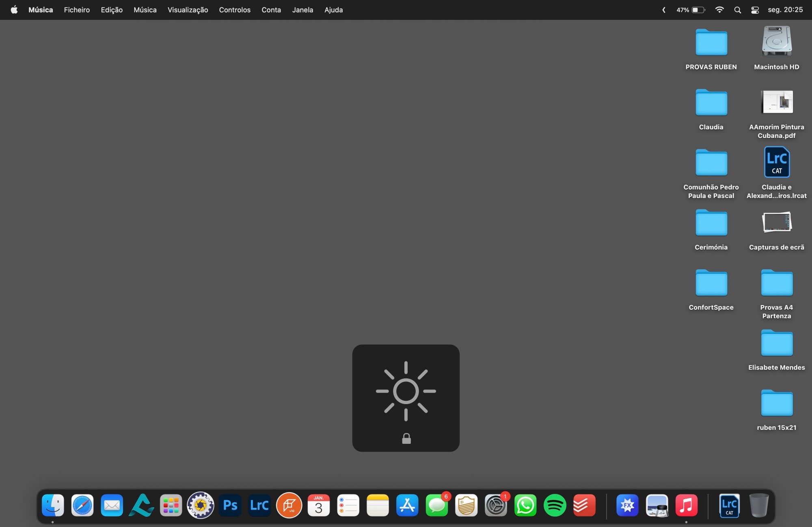Launch Lightroom Classic in the dock

coord(259,505)
